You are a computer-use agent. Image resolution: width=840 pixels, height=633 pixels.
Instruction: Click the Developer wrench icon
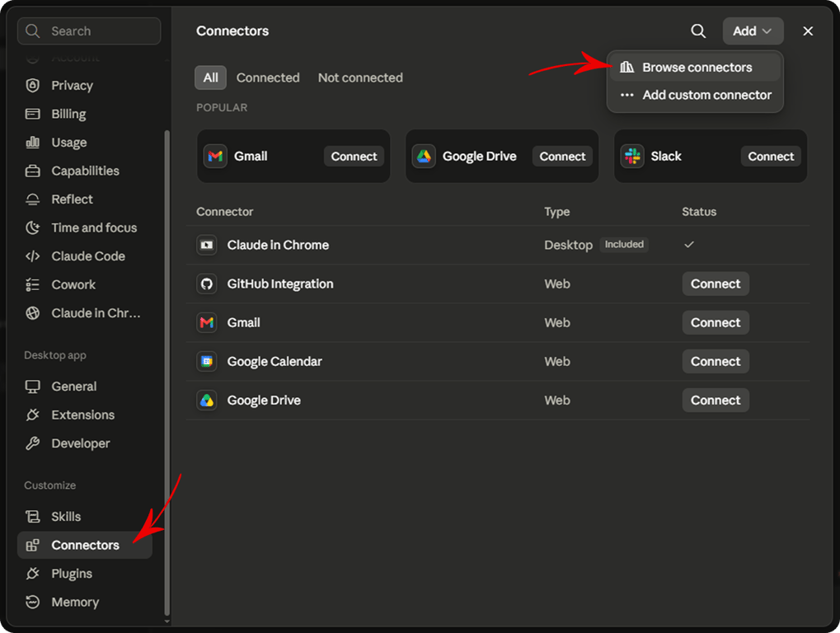33,443
